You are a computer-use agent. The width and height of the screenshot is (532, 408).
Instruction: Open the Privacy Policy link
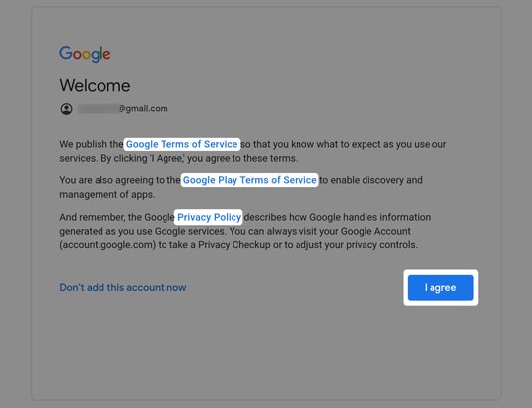(209, 217)
